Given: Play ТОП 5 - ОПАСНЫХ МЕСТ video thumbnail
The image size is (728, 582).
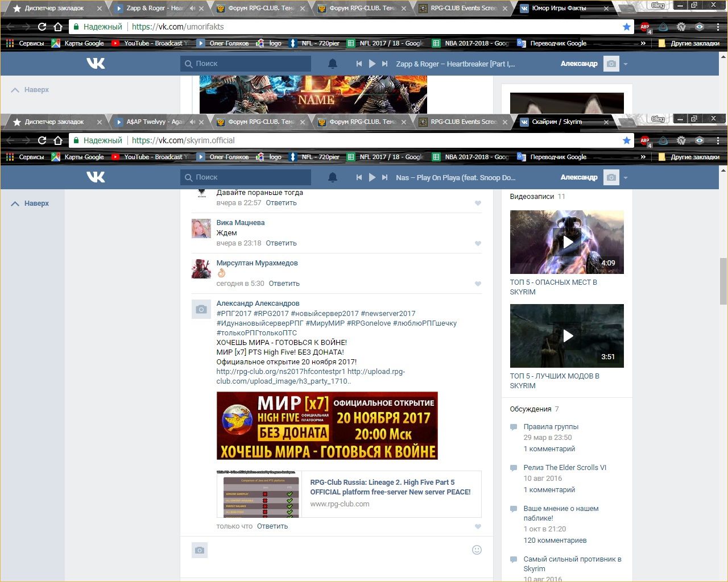Looking at the screenshot, I should tap(567, 242).
